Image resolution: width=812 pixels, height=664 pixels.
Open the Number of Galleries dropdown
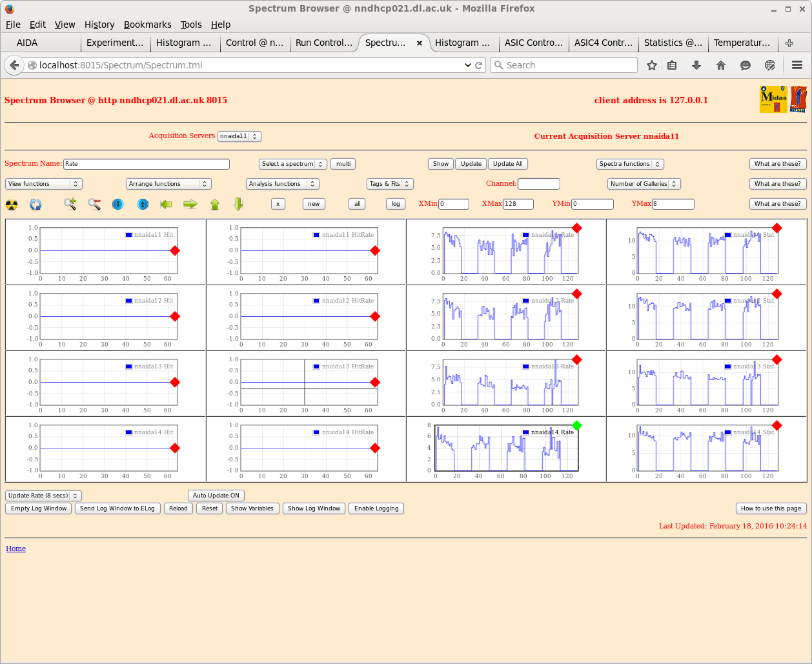644,184
